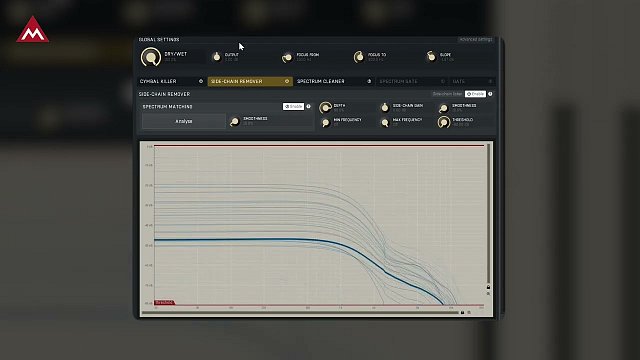
Task: Click lock icon at horizontal scrollbar end
Action: coord(462,313)
